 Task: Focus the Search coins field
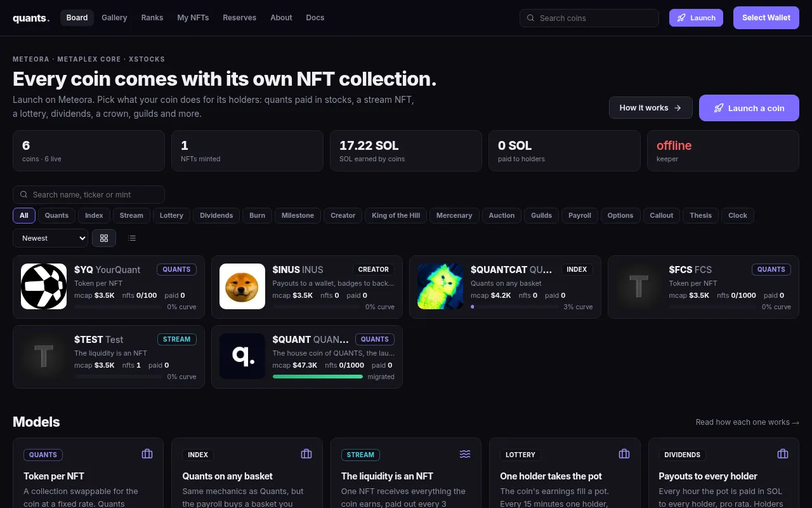tap(589, 18)
